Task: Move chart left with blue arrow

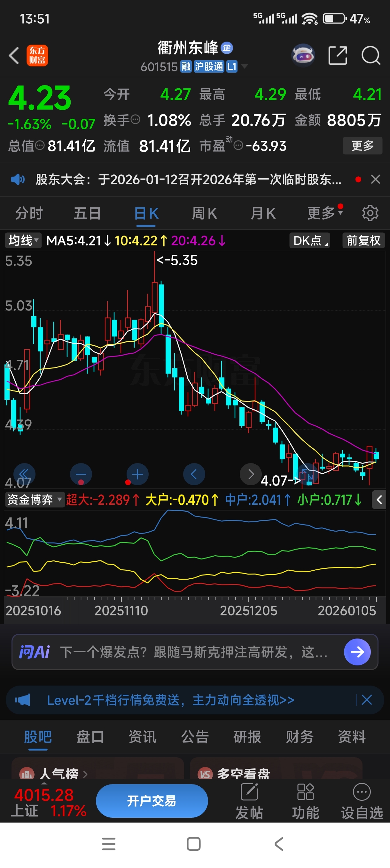Action: [x=194, y=474]
